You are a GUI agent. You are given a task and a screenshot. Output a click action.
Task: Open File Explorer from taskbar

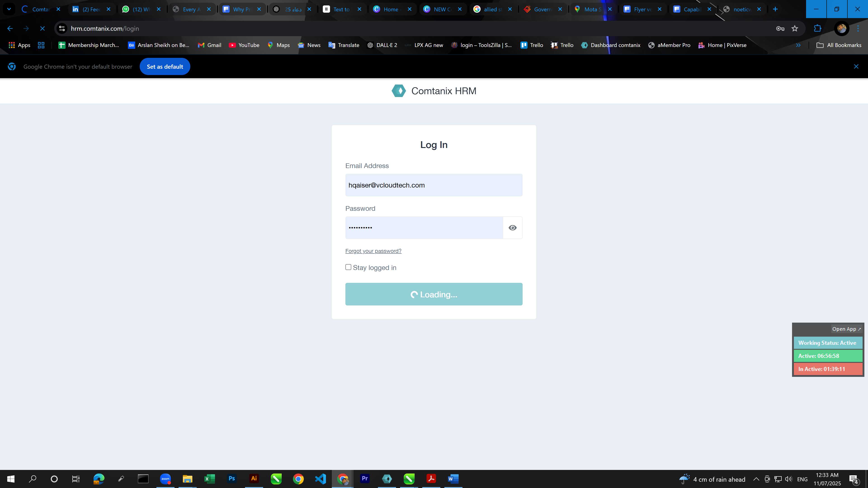click(x=187, y=479)
